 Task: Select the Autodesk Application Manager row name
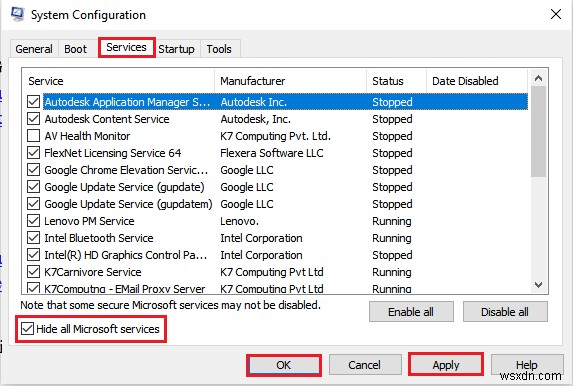(x=127, y=102)
